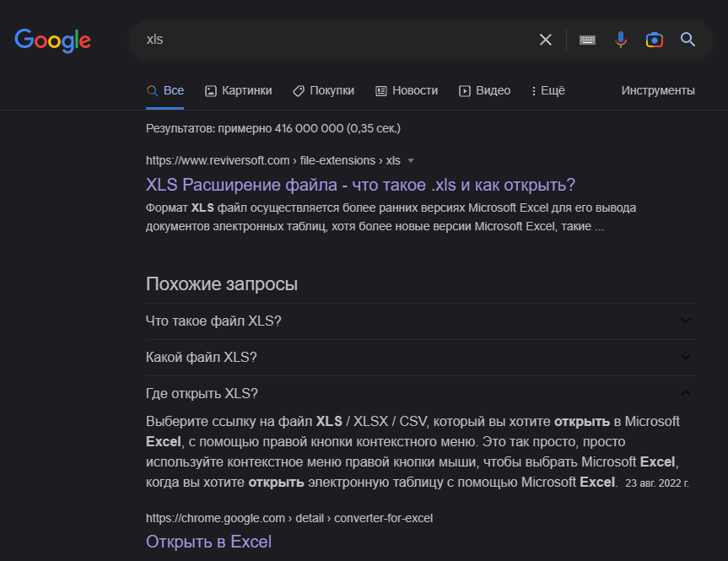Open the dropdown arrow beside reviversoft URL

coord(411,160)
